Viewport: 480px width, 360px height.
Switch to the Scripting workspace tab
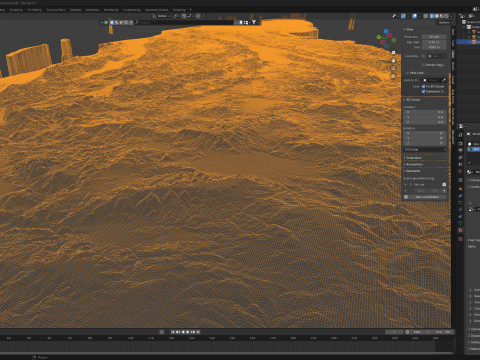[179, 10]
